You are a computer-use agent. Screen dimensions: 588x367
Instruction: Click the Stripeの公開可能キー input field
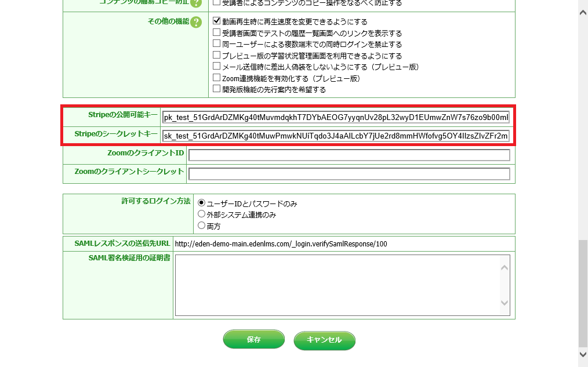point(336,117)
